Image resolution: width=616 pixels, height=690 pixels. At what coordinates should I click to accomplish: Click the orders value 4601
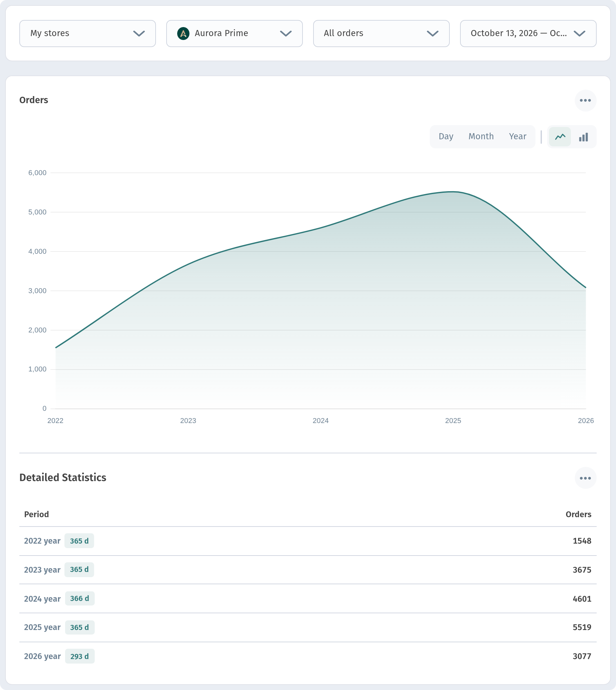[x=582, y=598]
